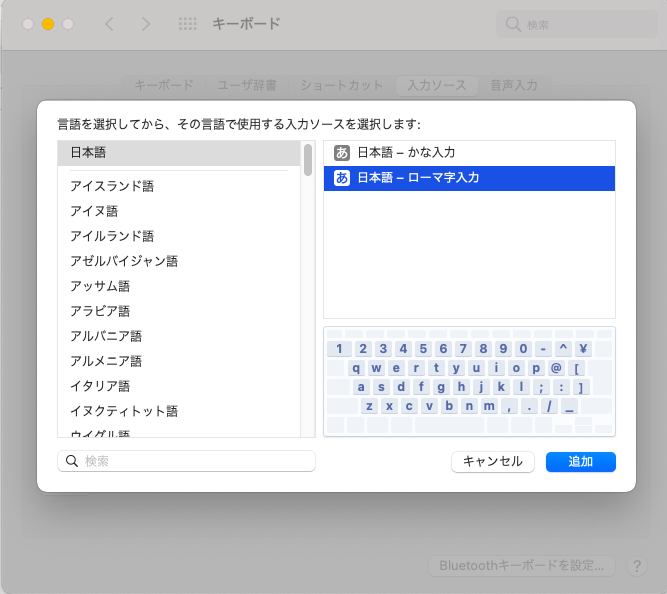Go back with the left chevron
This screenshot has width=667, height=594.
click(110, 24)
